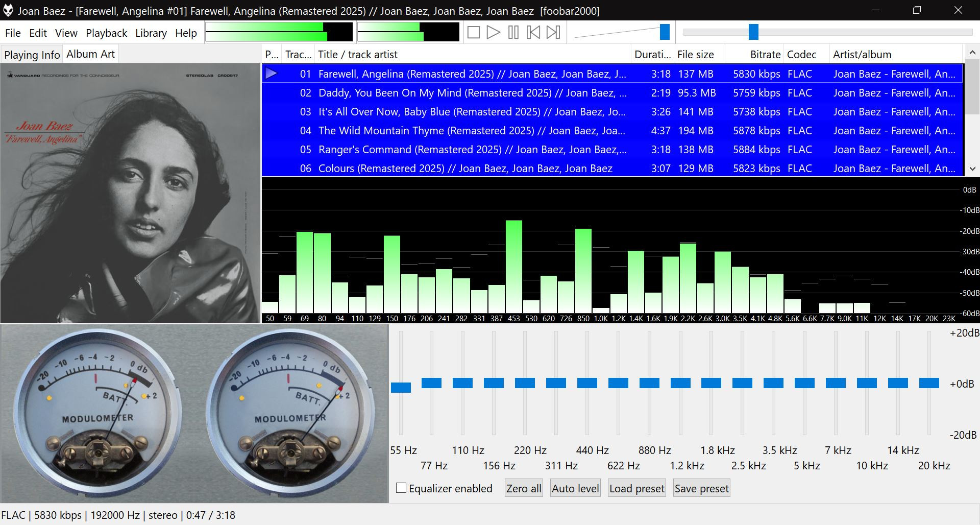Click the right Modulometer VU meter
Image resolution: width=980 pixels, height=525 pixels.
point(290,413)
